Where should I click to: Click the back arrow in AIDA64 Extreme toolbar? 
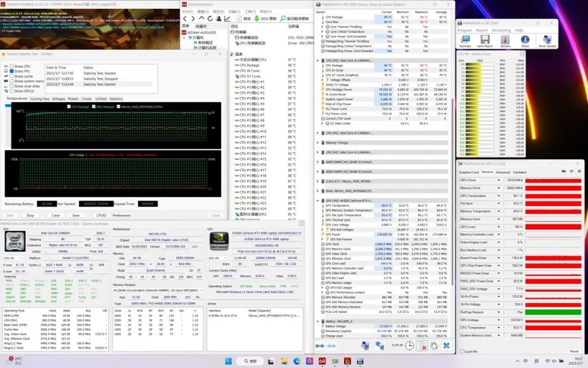pyautogui.click(x=185, y=19)
